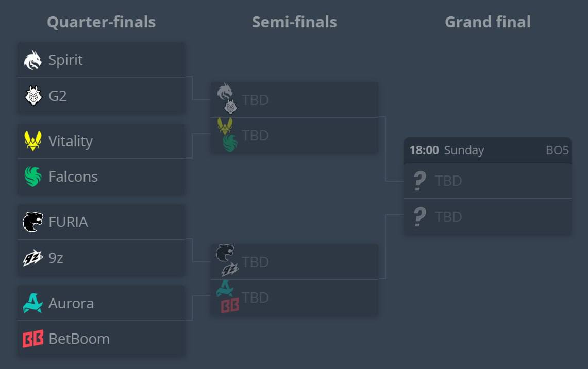Click the 18:00 Sunday grand final header
This screenshot has width=588, height=369.
pos(488,150)
